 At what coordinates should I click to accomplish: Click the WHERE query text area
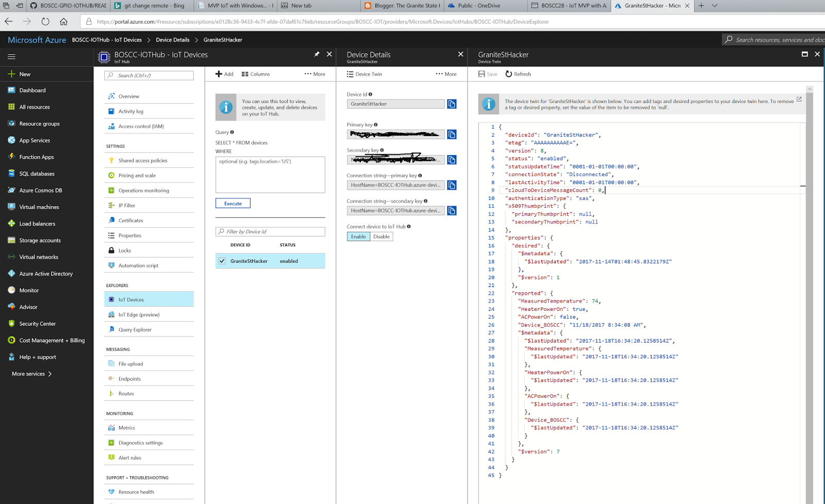(x=270, y=175)
